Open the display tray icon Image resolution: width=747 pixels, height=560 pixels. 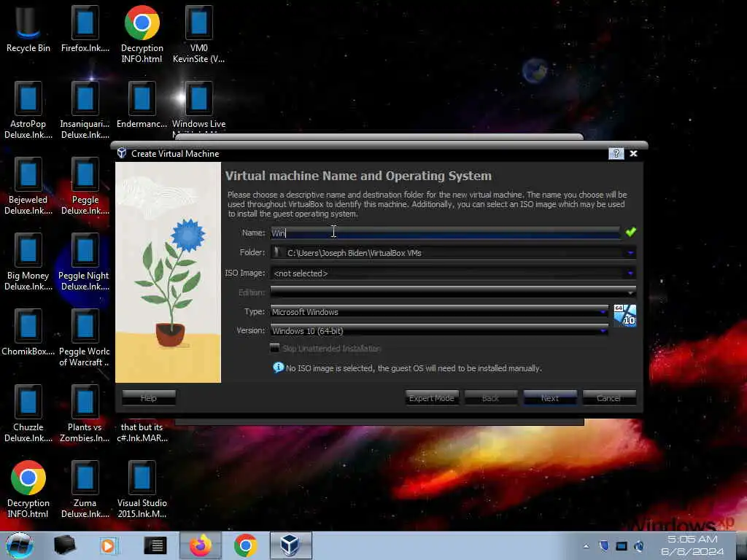622,545
